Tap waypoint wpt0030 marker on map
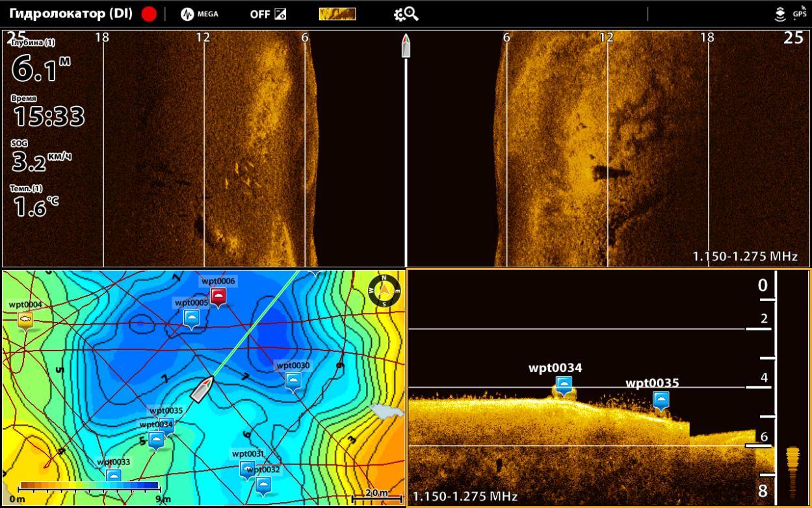 click(x=294, y=381)
